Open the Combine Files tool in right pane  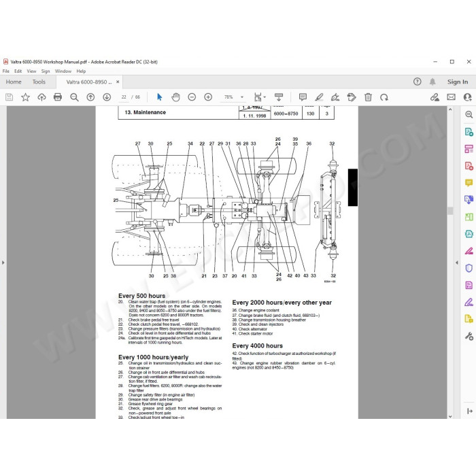pos(469,200)
